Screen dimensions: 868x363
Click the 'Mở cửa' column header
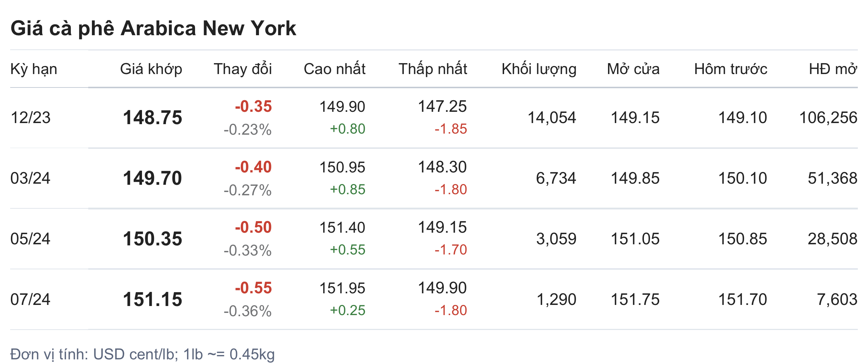(633, 69)
